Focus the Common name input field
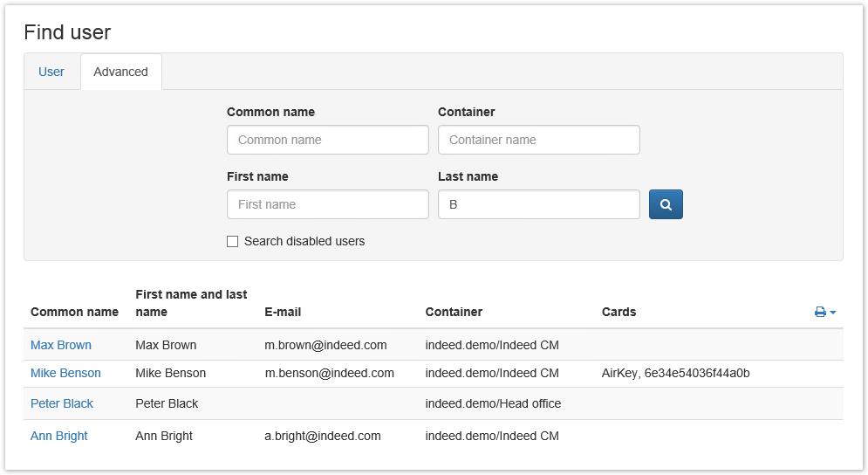The width and height of the screenshot is (868, 475). tap(327, 140)
